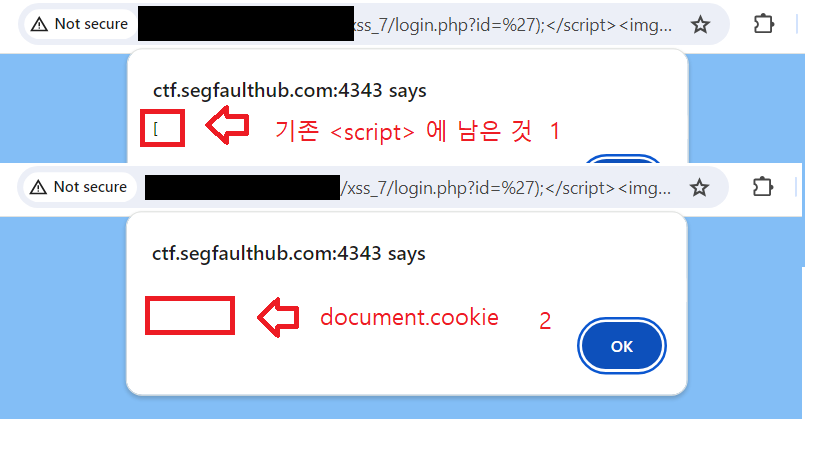820x462 pixels.
Task: Click the warning triangle in the lower address bar
Action: click(38, 187)
